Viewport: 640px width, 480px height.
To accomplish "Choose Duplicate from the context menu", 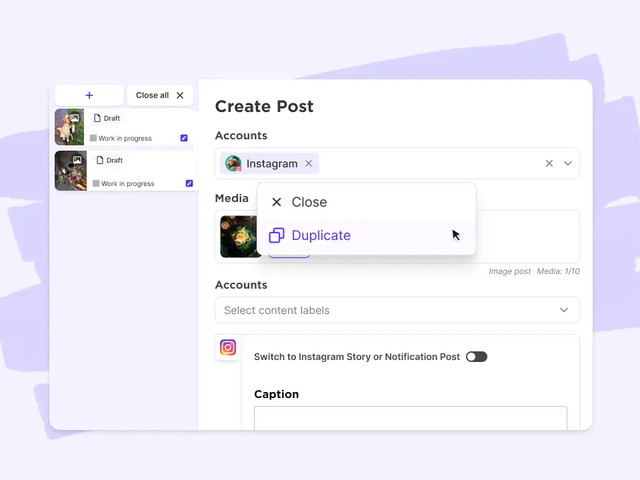I will [x=366, y=236].
